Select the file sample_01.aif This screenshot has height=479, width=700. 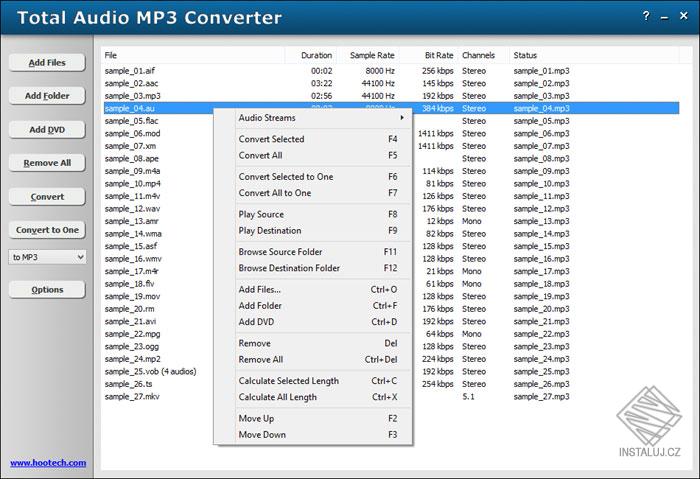click(x=130, y=71)
